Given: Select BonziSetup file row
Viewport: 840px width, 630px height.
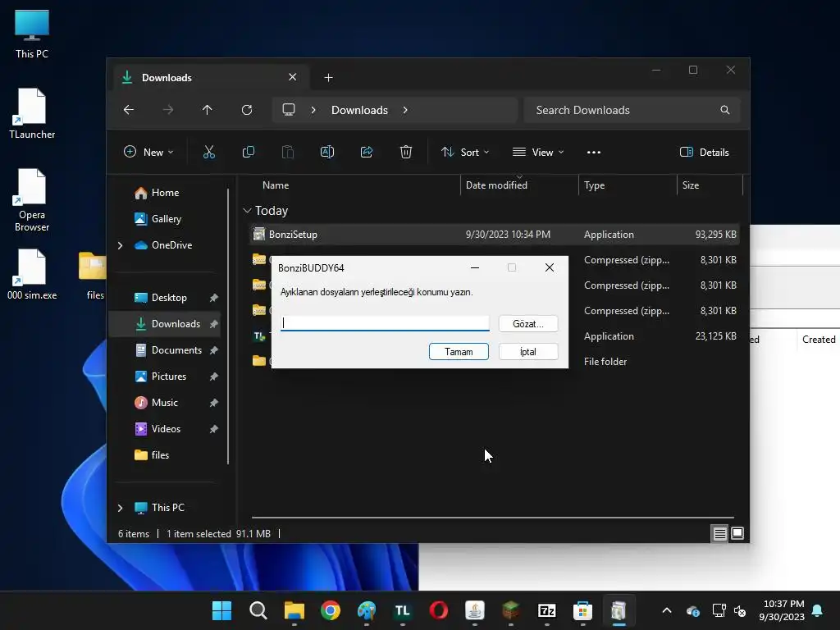Looking at the screenshot, I should tap(495, 235).
